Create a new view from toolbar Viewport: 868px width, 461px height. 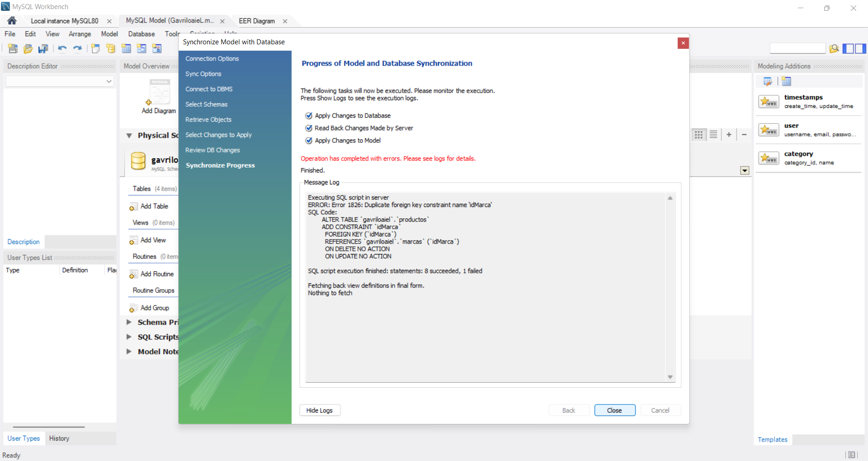pyautogui.click(x=142, y=48)
